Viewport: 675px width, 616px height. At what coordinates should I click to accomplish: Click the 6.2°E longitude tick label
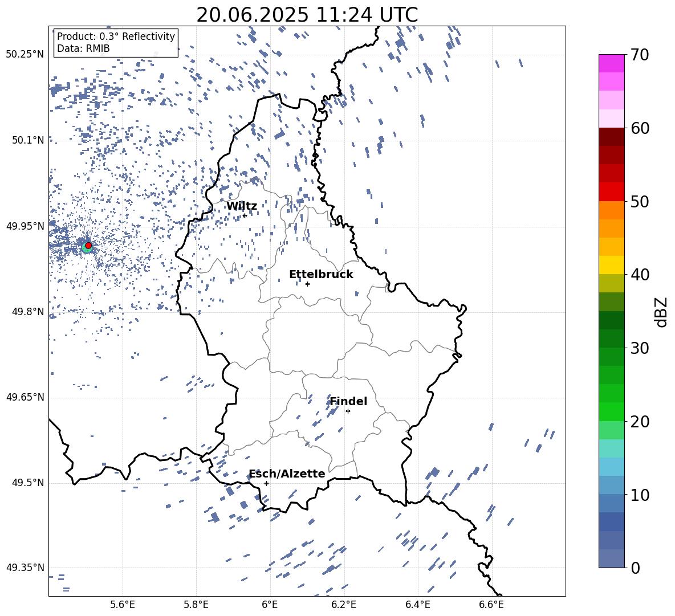click(344, 605)
